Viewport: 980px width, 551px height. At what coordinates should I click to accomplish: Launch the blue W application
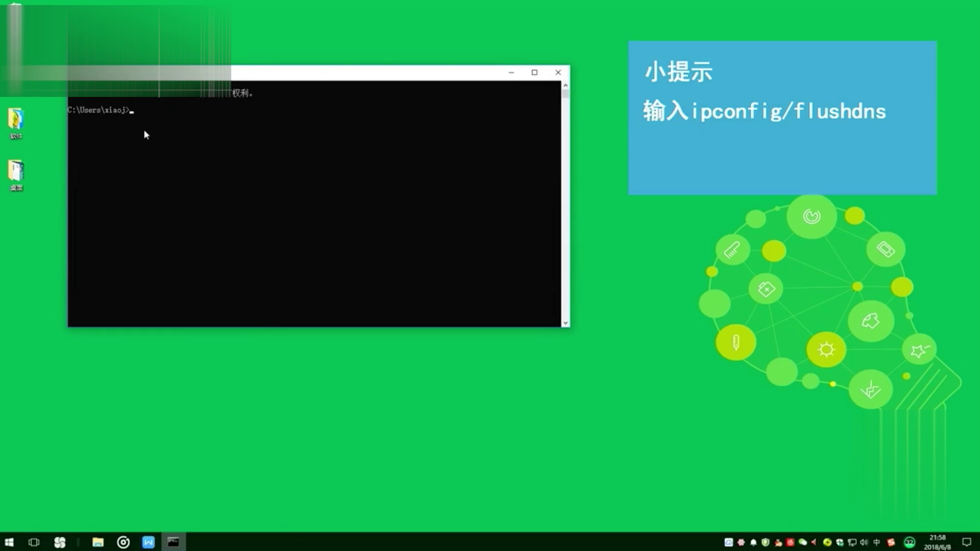pyautogui.click(x=149, y=542)
